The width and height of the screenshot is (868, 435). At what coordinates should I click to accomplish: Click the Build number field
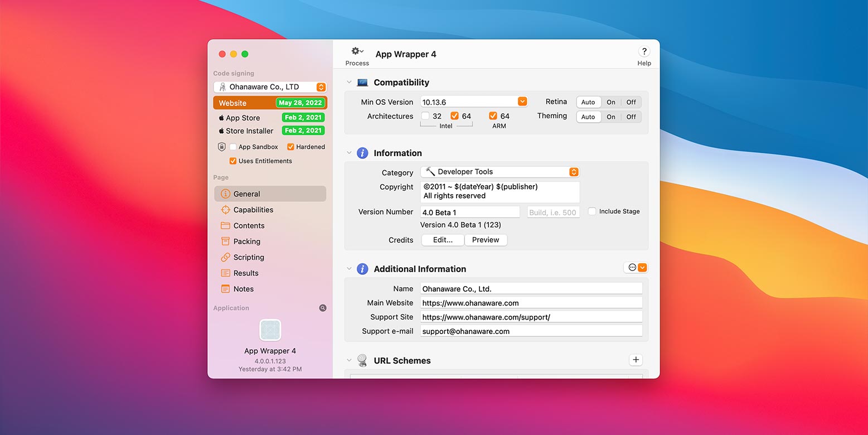554,212
